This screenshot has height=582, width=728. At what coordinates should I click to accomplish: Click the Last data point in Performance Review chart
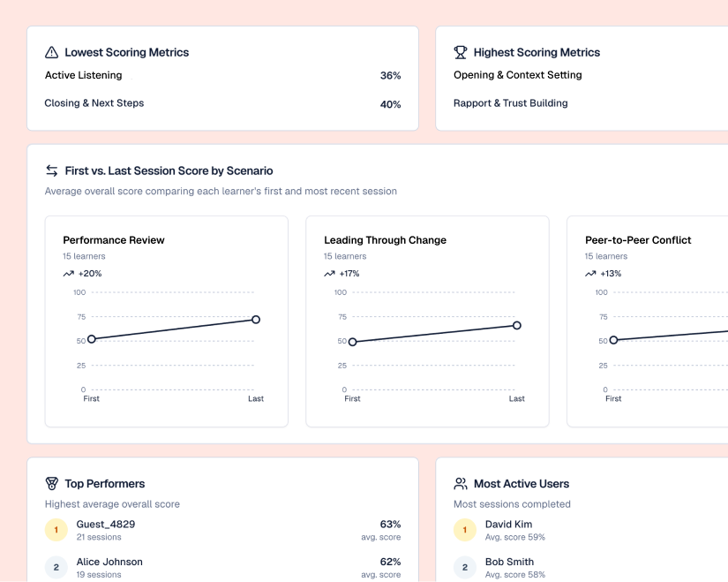coord(256,320)
